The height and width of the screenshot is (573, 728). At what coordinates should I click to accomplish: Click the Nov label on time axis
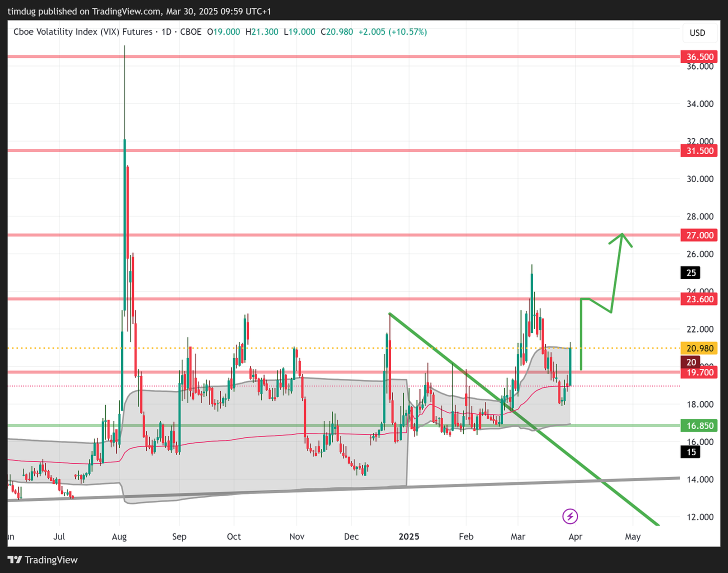click(x=296, y=536)
